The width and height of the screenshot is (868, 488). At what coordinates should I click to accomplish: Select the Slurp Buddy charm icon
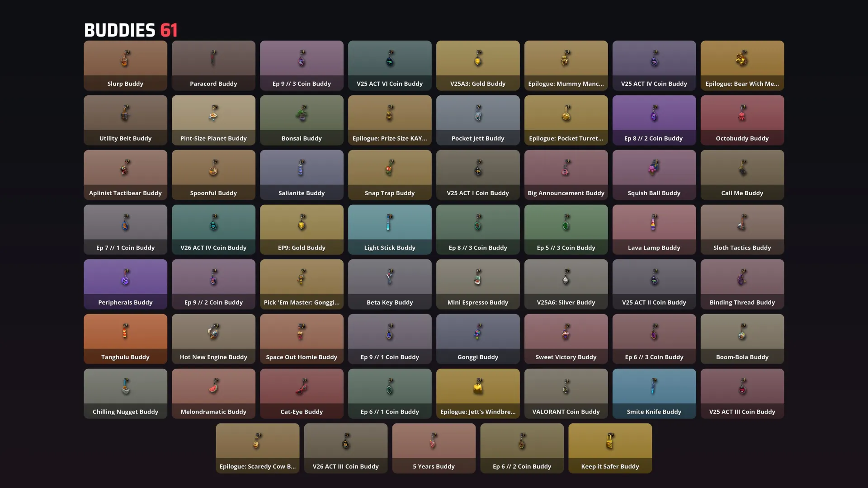coord(125,58)
